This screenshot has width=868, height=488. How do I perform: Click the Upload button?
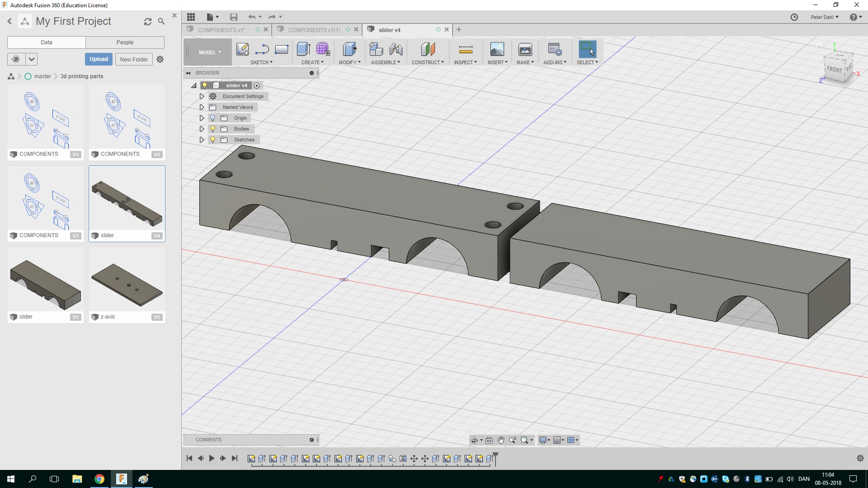(x=99, y=59)
